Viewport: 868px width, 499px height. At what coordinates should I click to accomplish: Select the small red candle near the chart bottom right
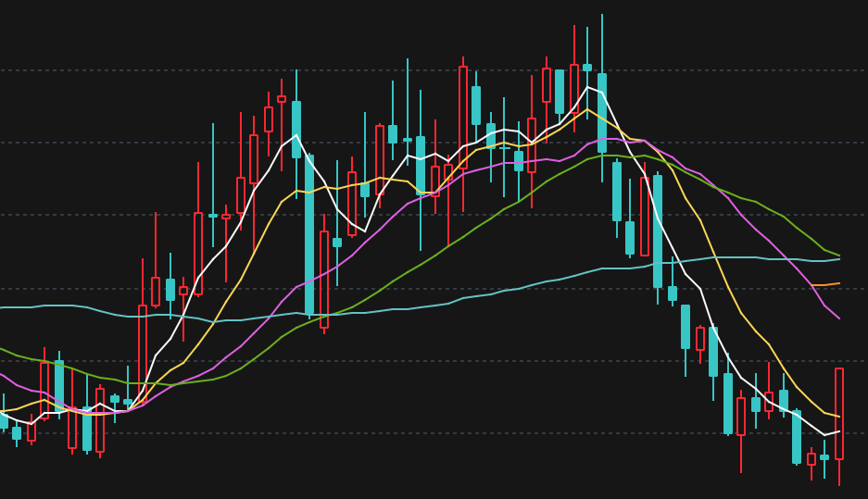811,458
